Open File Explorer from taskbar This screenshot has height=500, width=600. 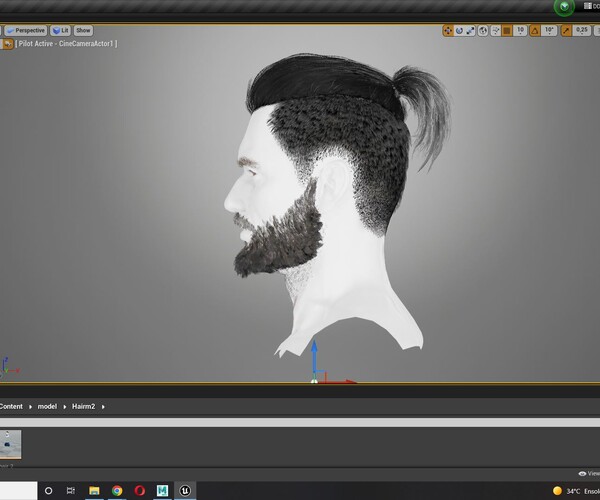[x=94, y=491]
